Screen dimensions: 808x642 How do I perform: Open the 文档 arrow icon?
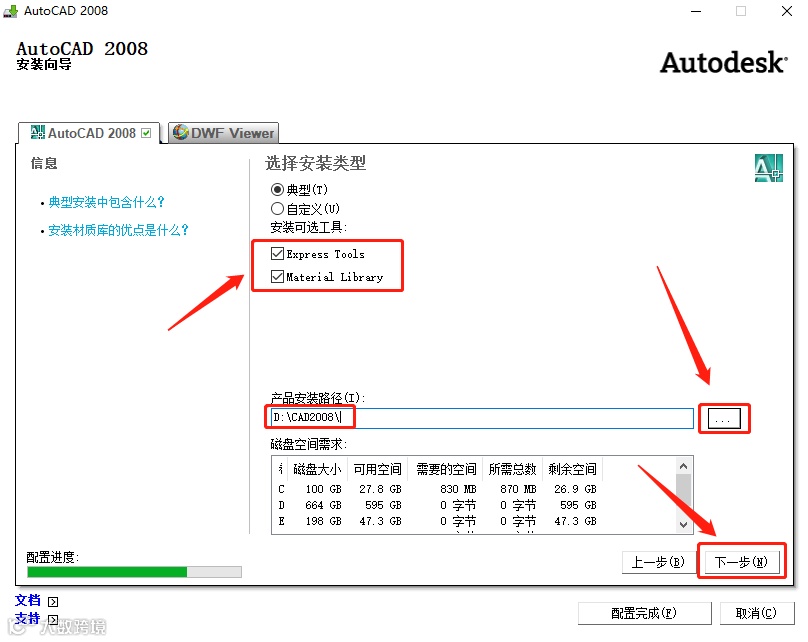coord(53,601)
